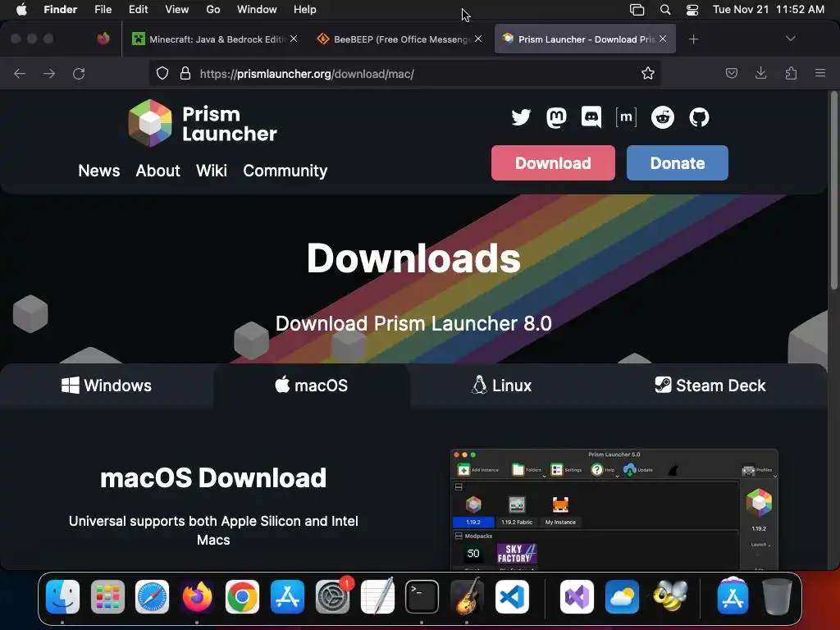Open tracking protection shield info
Viewport: 840px width, 630px height.
point(162,73)
